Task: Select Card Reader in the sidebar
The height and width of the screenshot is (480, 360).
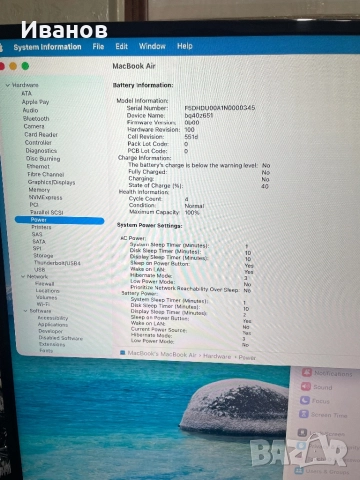Action: click(x=41, y=135)
